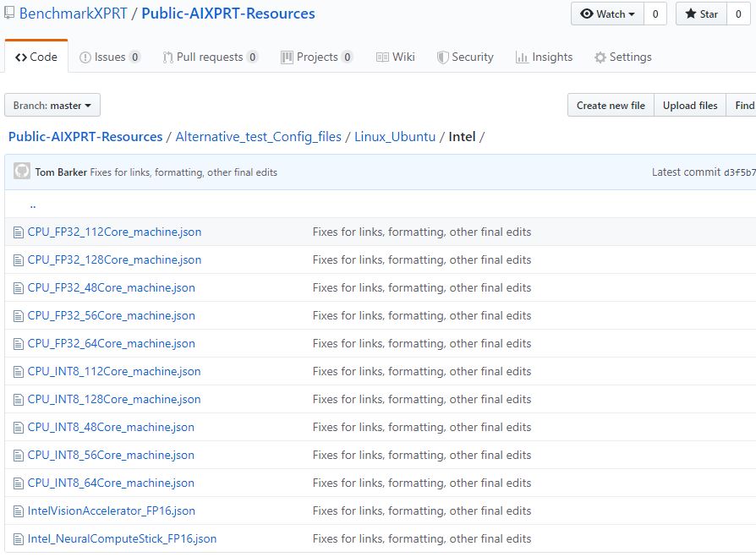The width and height of the screenshot is (756, 557).
Task: Click file icon for CPU_INT8_56Core_machine.json
Action: [x=19, y=456]
